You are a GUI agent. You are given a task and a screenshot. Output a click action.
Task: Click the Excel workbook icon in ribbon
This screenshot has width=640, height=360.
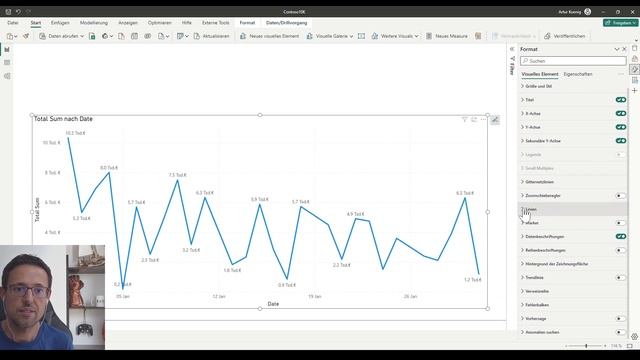(92, 36)
